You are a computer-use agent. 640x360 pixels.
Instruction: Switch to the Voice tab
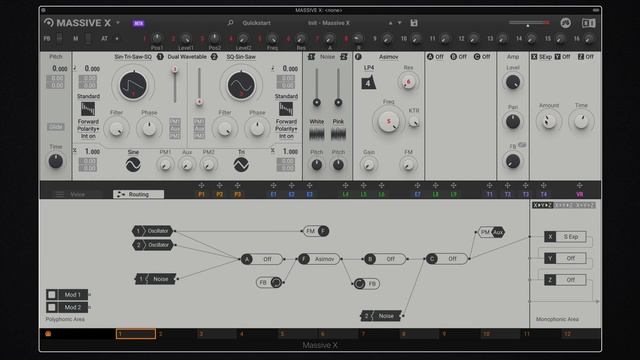point(77,194)
